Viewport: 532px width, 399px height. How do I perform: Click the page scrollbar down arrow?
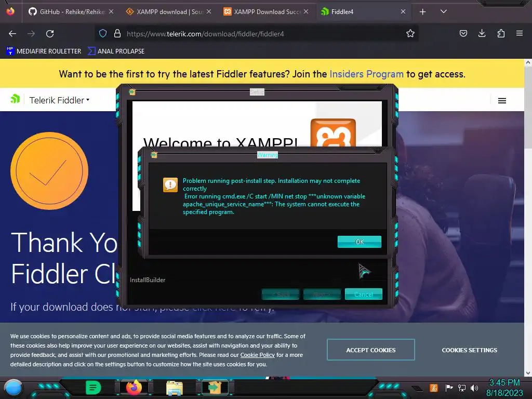point(528,373)
